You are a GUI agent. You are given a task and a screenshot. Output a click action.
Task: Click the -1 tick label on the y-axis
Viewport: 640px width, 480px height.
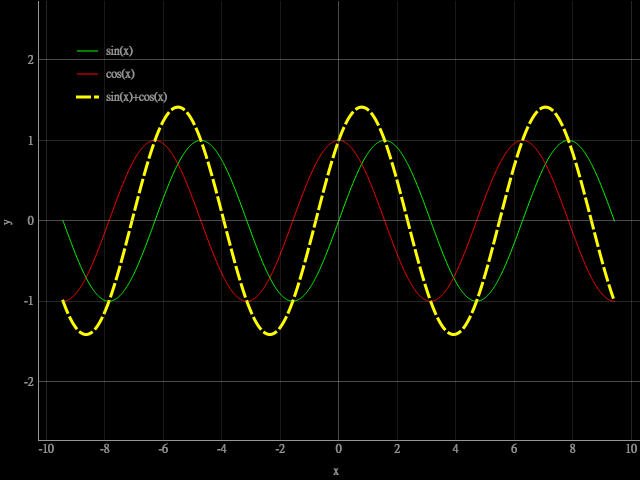29,301
